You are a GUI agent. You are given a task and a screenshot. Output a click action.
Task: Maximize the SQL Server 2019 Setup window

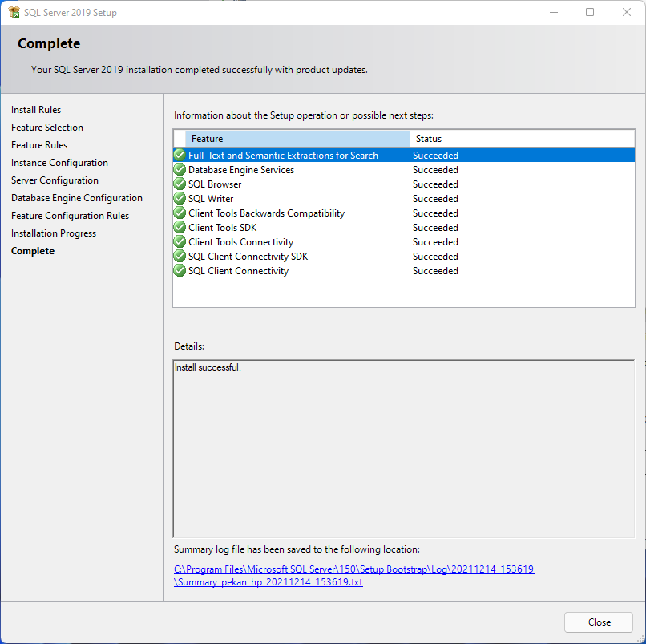(x=590, y=12)
